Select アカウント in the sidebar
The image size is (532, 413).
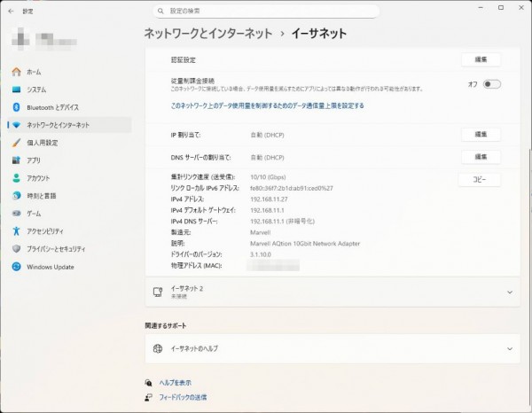(38, 178)
